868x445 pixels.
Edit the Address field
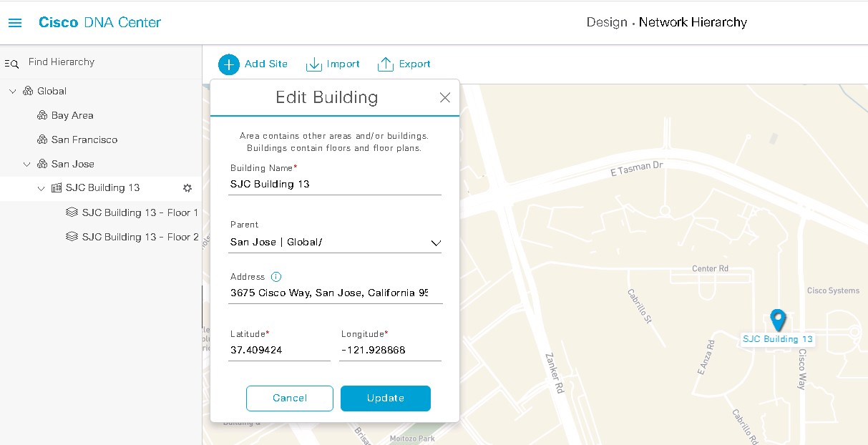(335, 293)
